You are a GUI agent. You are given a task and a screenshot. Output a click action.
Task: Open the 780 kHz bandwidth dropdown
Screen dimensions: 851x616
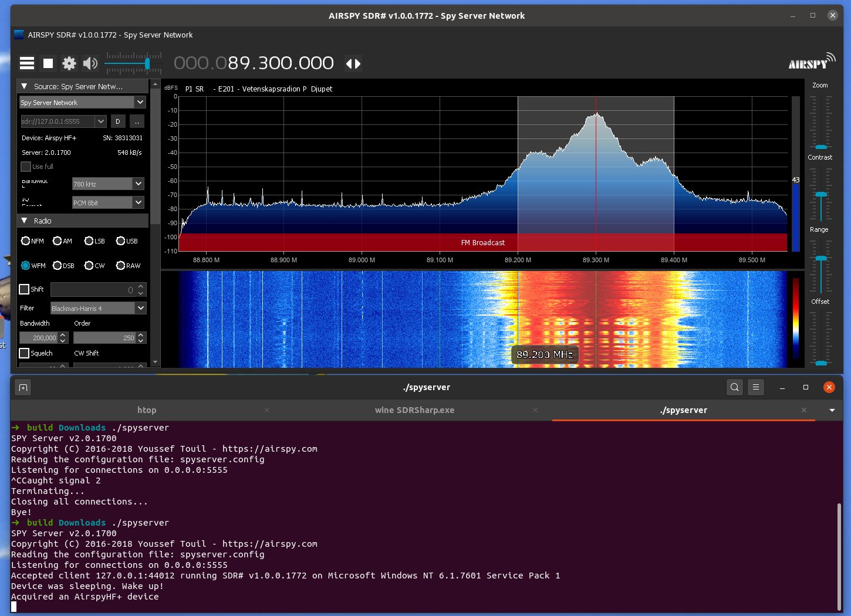point(139,184)
